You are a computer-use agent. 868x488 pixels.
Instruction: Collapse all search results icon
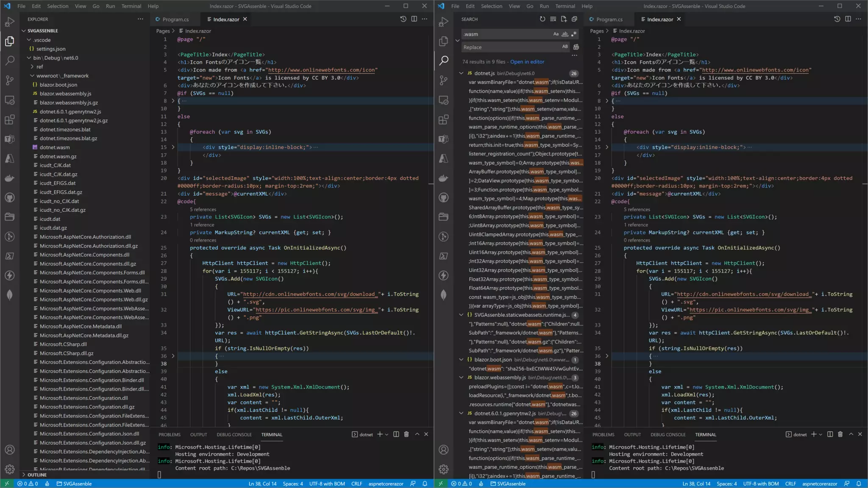point(574,19)
